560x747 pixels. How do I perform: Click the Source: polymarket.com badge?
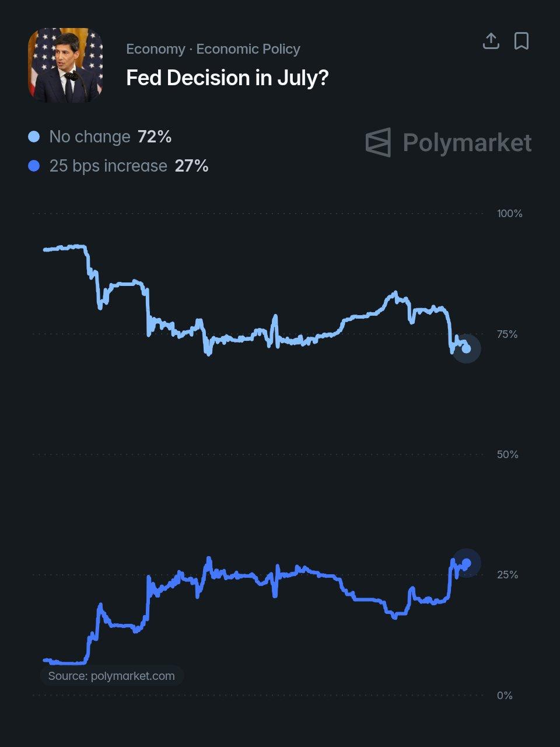point(111,676)
